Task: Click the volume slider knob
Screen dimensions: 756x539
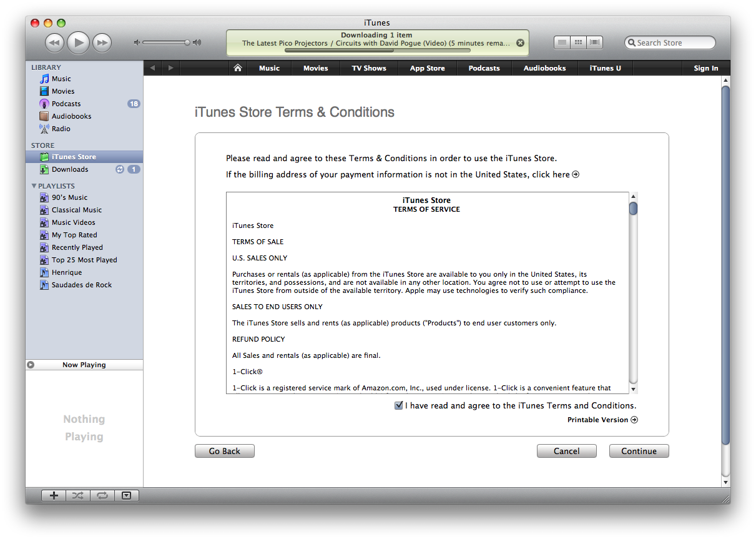Action: click(187, 42)
